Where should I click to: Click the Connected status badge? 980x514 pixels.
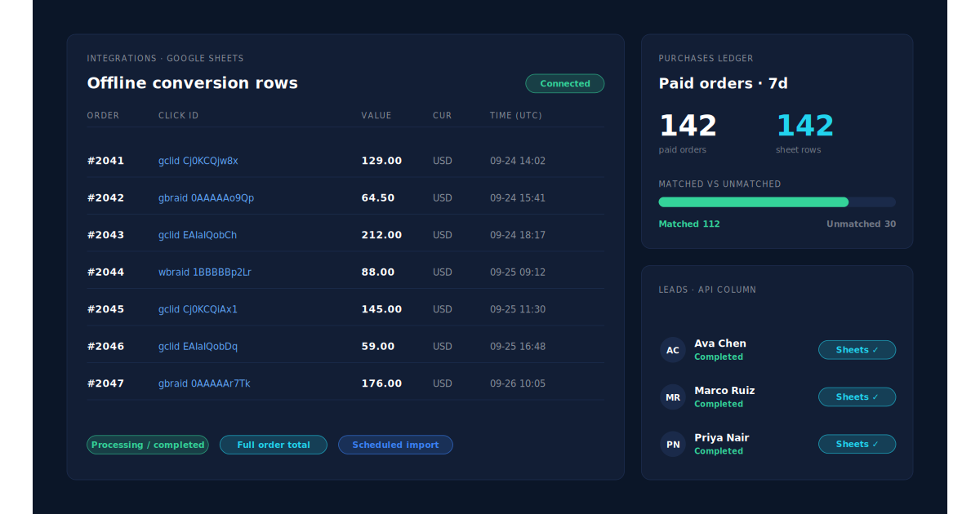564,83
